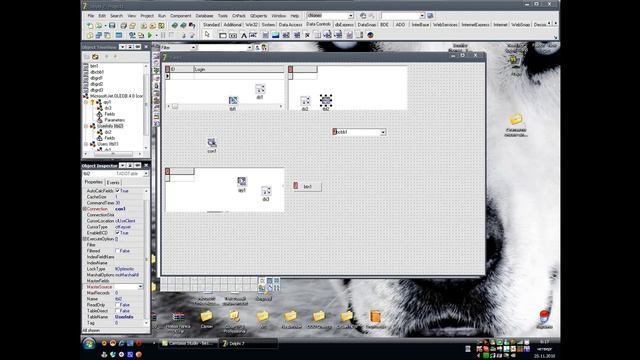640x360 pixels.
Task: Select the ds1 datasource component on form
Action: pos(260,89)
